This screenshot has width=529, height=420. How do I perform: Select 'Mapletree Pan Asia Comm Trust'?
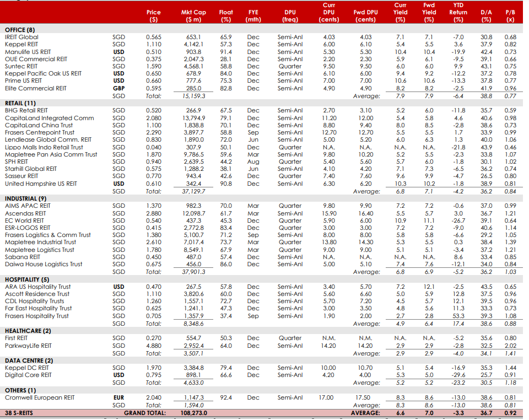point(51,154)
